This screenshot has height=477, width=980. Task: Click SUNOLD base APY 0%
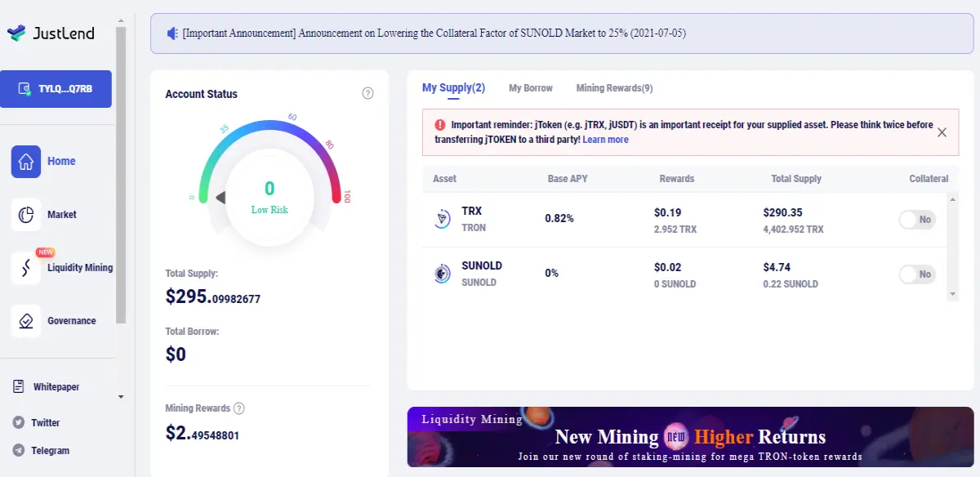tap(551, 274)
